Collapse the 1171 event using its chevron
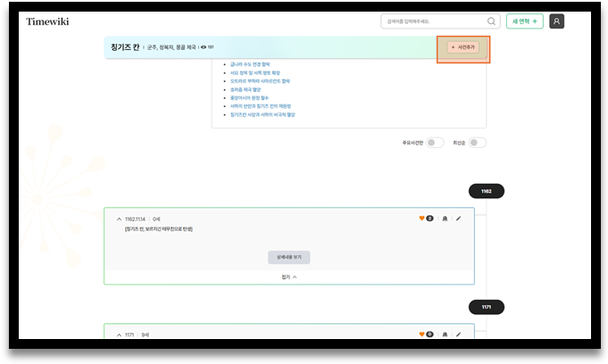Viewport: 608px width, 364px height. point(119,335)
